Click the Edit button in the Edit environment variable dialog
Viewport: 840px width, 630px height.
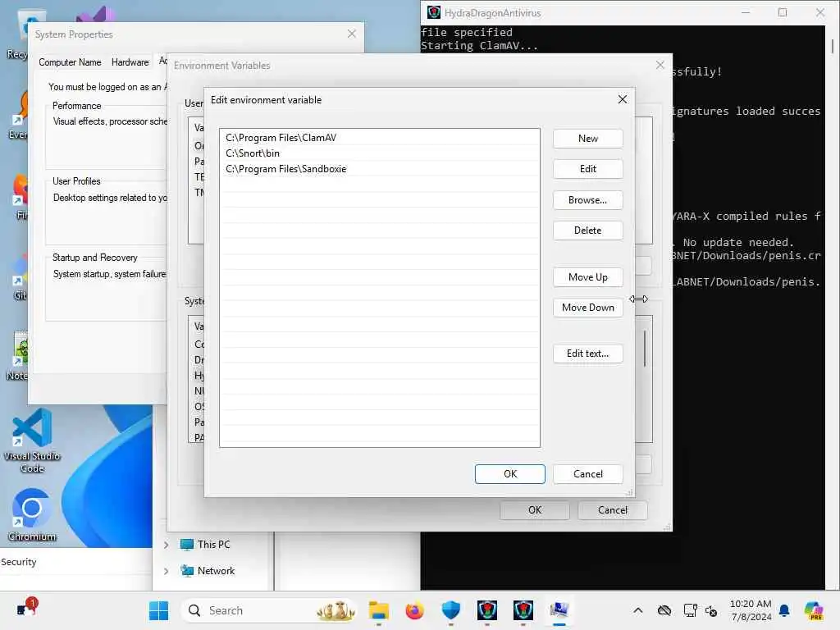[587, 169]
